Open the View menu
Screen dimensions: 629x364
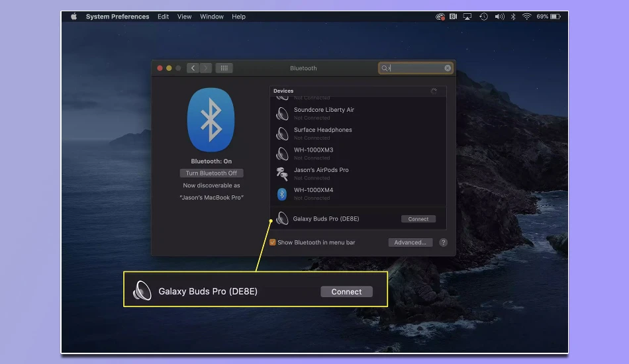coord(184,17)
